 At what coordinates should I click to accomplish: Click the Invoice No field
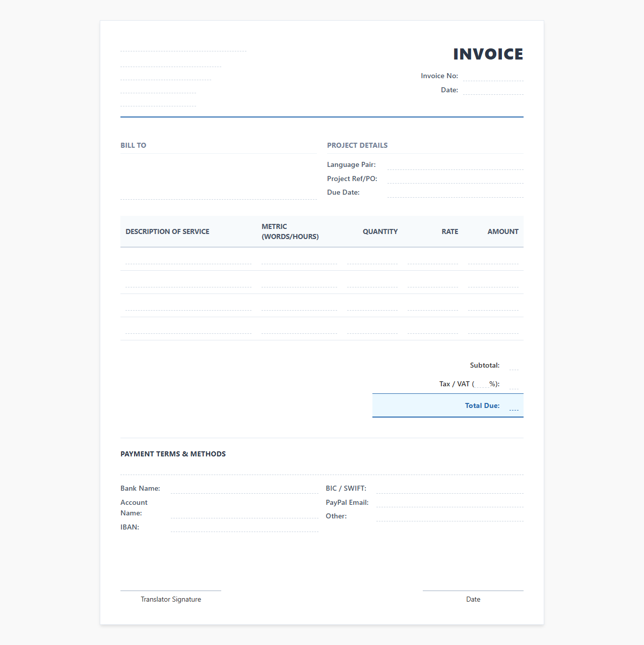(x=493, y=76)
